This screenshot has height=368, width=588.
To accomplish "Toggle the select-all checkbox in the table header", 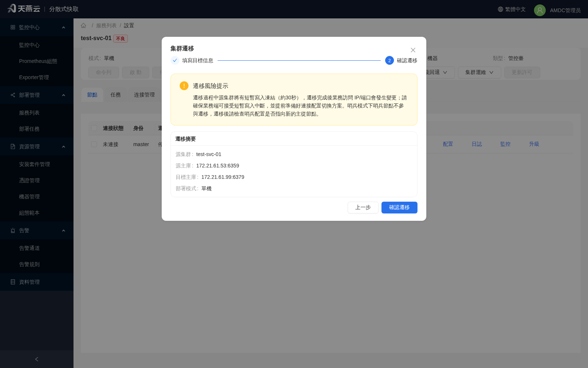I will pyautogui.click(x=94, y=128).
